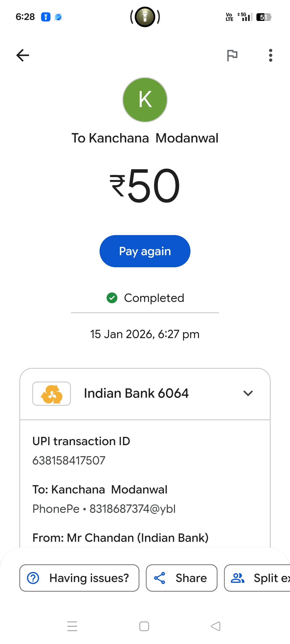The height and width of the screenshot is (644, 290).
Task: Tap the Having issues? button
Action: click(79, 578)
